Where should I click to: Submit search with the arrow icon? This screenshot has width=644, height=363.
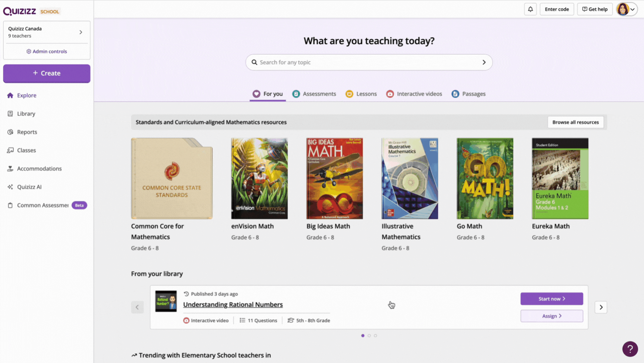coord(484,62)
